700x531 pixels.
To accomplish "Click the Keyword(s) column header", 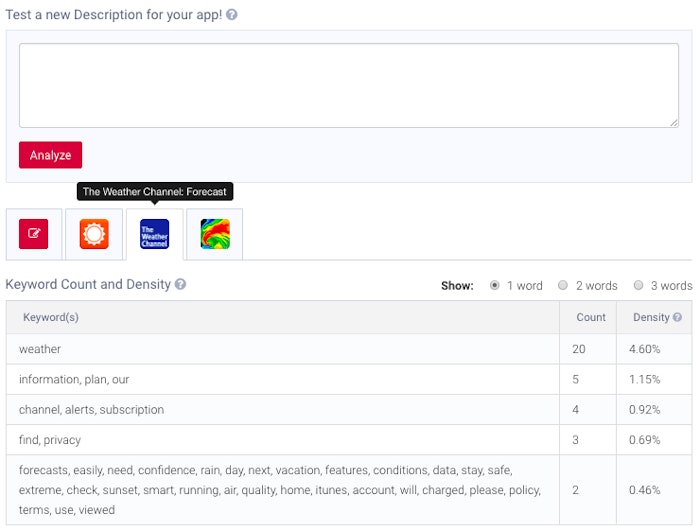I will [51, 317].
